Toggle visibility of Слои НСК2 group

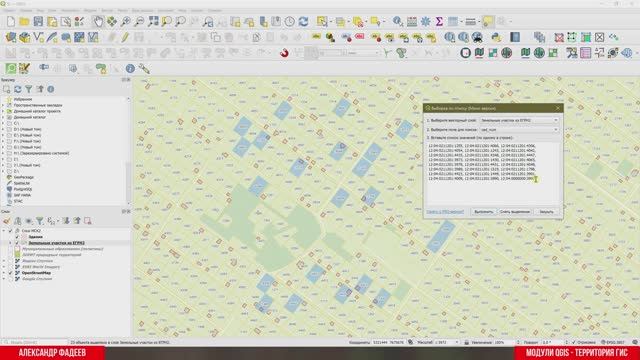click(11, 231)
